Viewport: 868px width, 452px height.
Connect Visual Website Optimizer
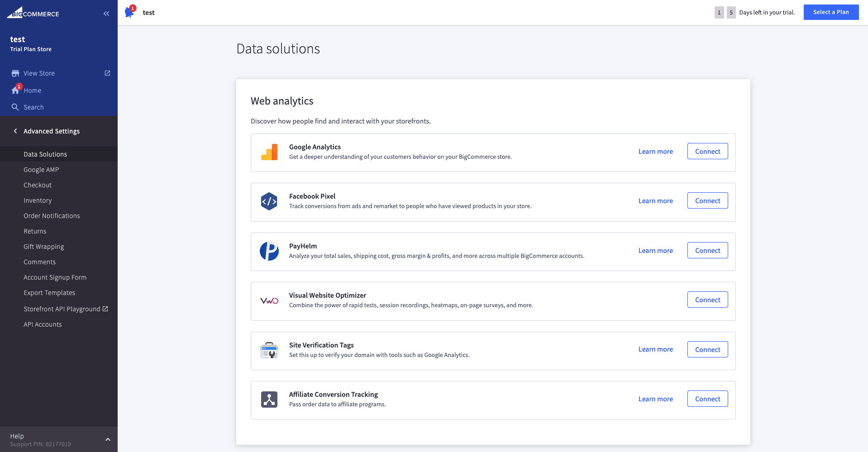pos(707,300)
